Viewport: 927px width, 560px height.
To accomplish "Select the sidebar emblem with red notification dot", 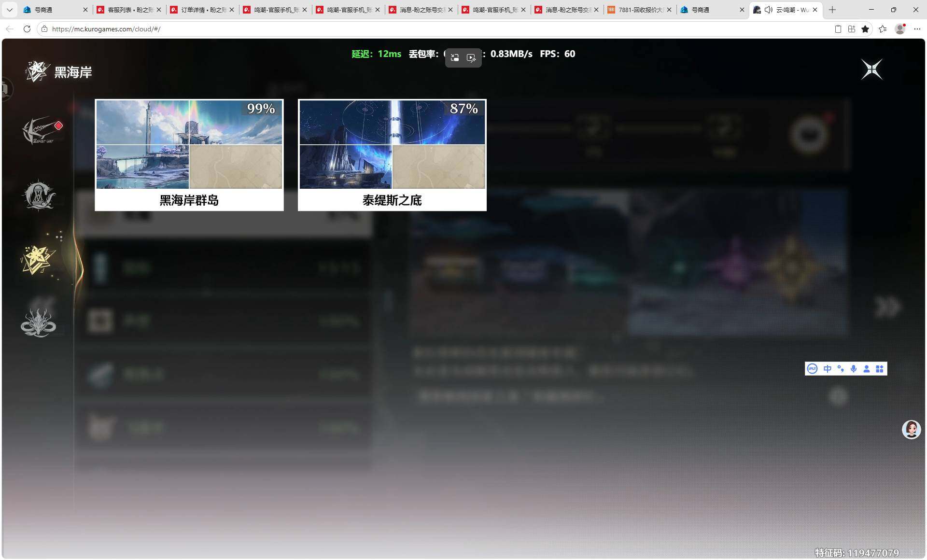I will pyautogui.click(x=41, y=130).
